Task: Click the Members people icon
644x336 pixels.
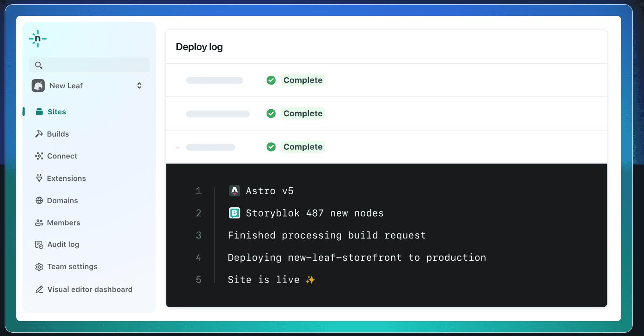Action: coord(39,223)
